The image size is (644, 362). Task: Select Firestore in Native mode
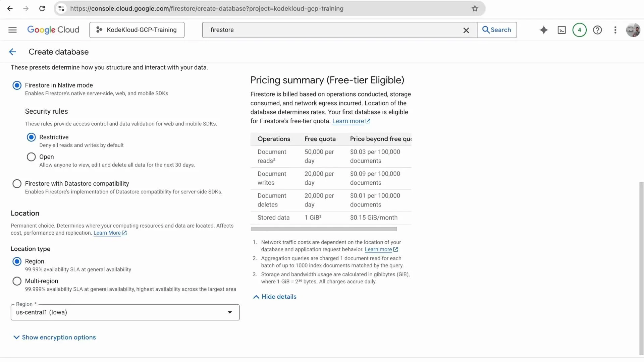[17, 85]
